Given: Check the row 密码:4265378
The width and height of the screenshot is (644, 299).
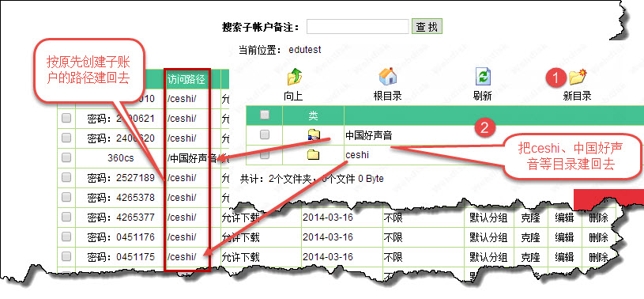Looking at the screenshot, I should point(66,198).
